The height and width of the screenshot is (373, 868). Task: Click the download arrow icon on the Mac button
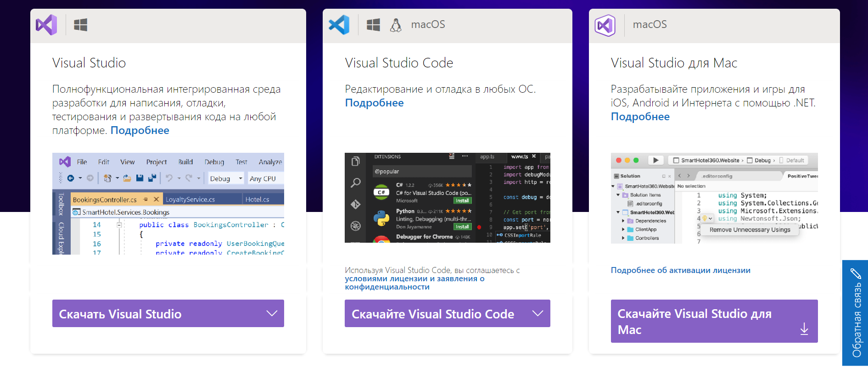(x=804, y=328)
